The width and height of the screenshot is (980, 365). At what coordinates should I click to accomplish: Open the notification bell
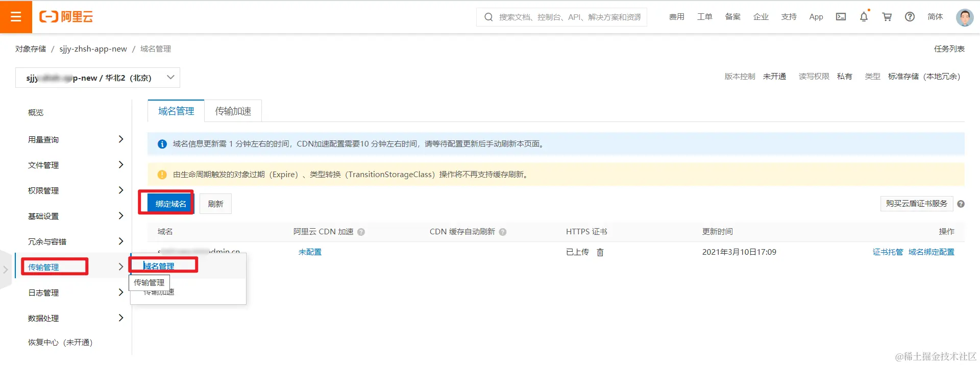click(x=864, y=17)
